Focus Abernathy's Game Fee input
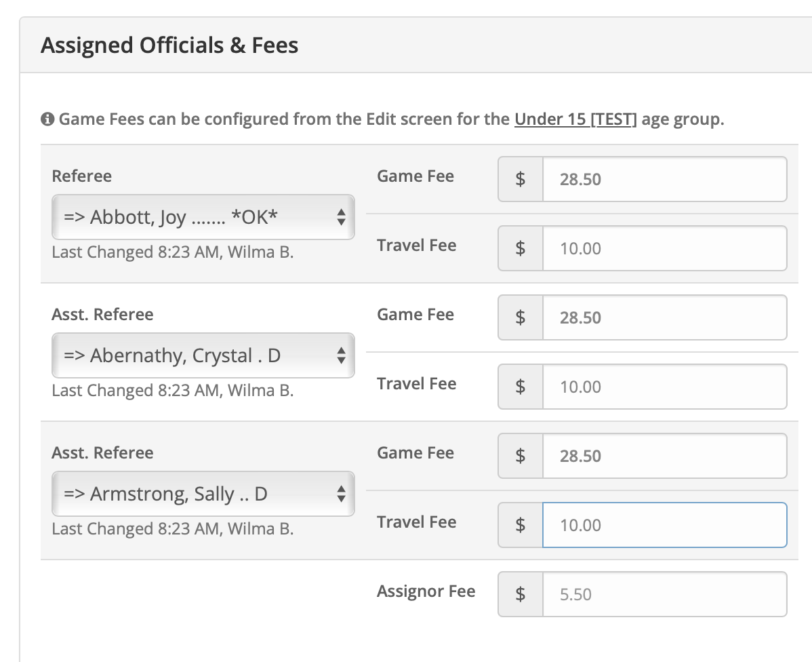This screenshot has height=662, width=812. tap(664, 317)
